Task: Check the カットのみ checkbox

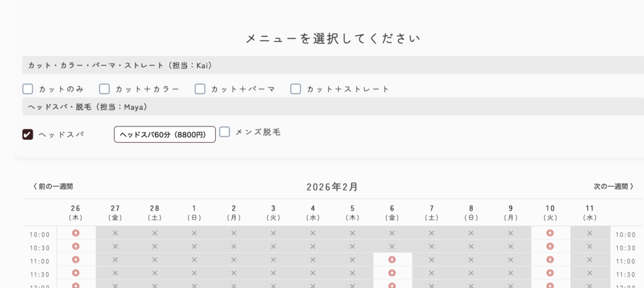Action: point(28,89)
